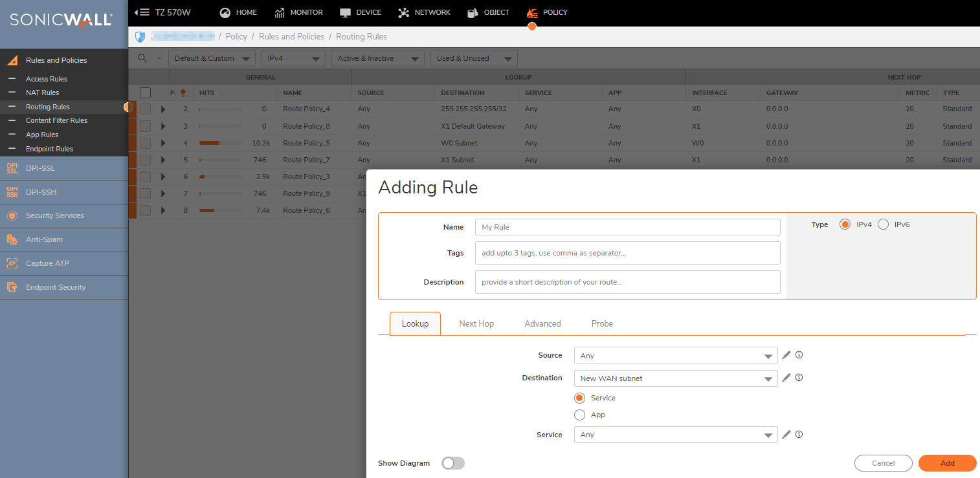Click the POLICY firewall icon
Screen dimensions: 980x478
532,13
